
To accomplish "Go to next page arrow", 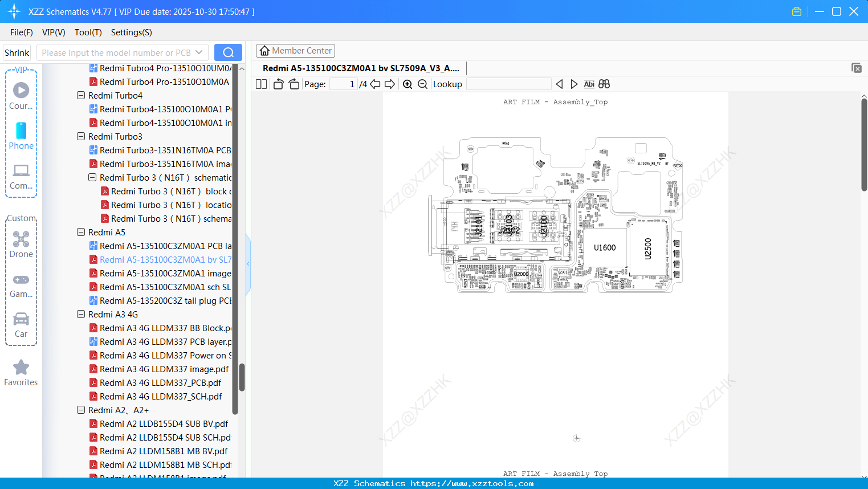I will [x=390, y=84].
